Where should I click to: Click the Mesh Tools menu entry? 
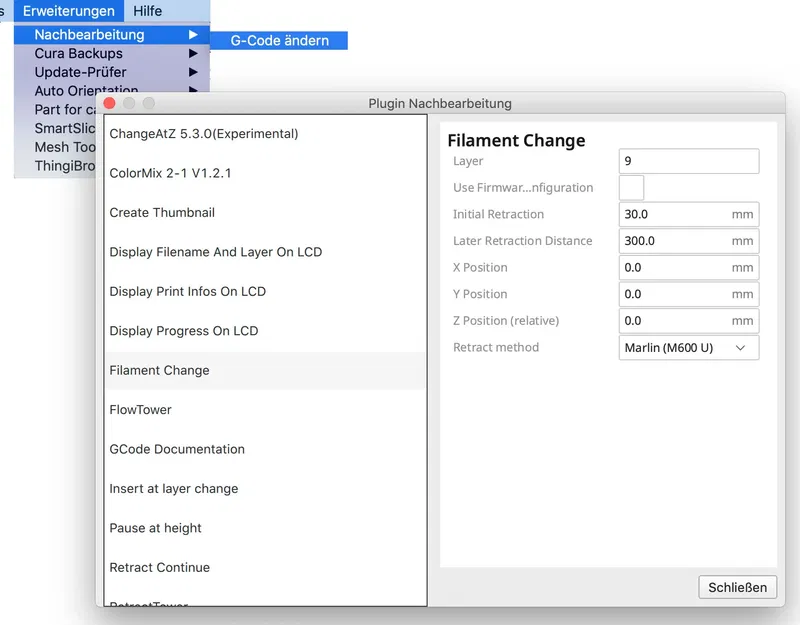[65, 147]
